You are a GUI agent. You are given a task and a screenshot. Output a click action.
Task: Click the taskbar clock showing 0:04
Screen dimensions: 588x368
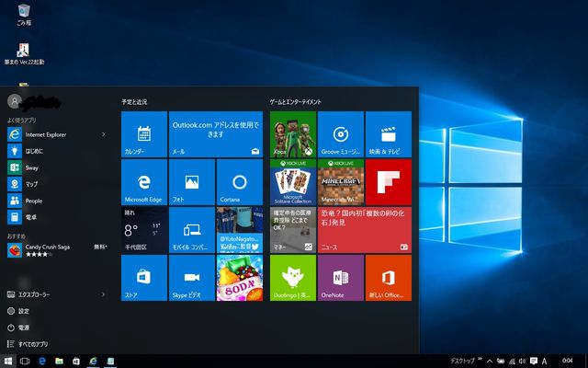pos(568,361)
